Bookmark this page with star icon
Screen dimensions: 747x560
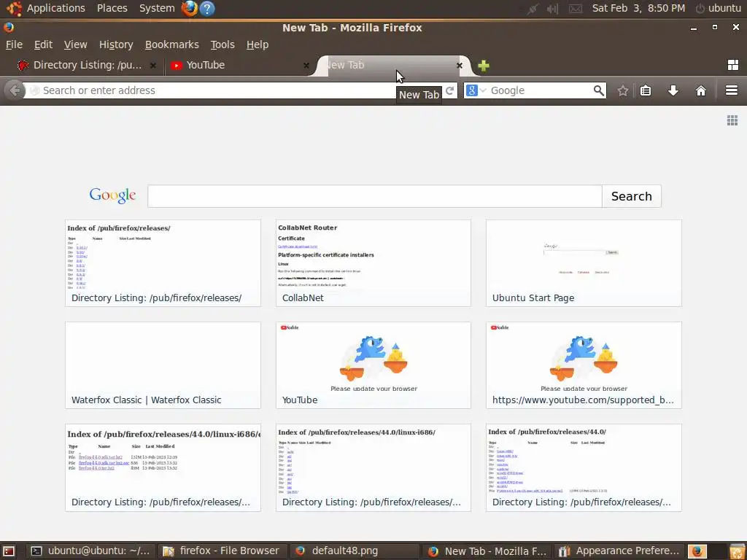click(x=623, y=90)
